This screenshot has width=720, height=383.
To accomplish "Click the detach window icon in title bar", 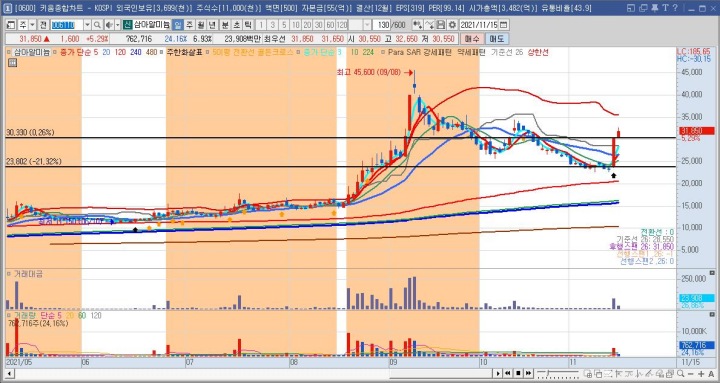I will (631, 8).
